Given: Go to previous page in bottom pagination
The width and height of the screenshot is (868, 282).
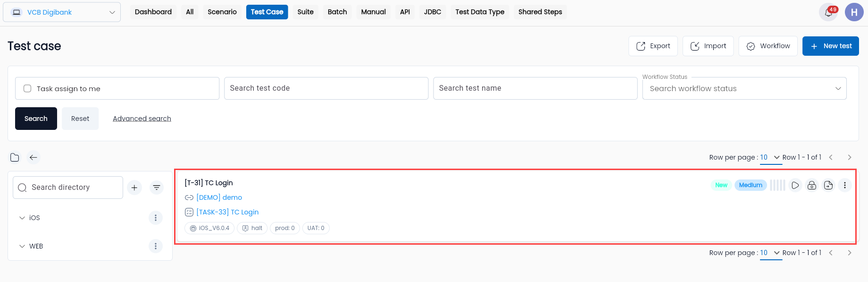Looking at the screenshot, I should point(831,253).
